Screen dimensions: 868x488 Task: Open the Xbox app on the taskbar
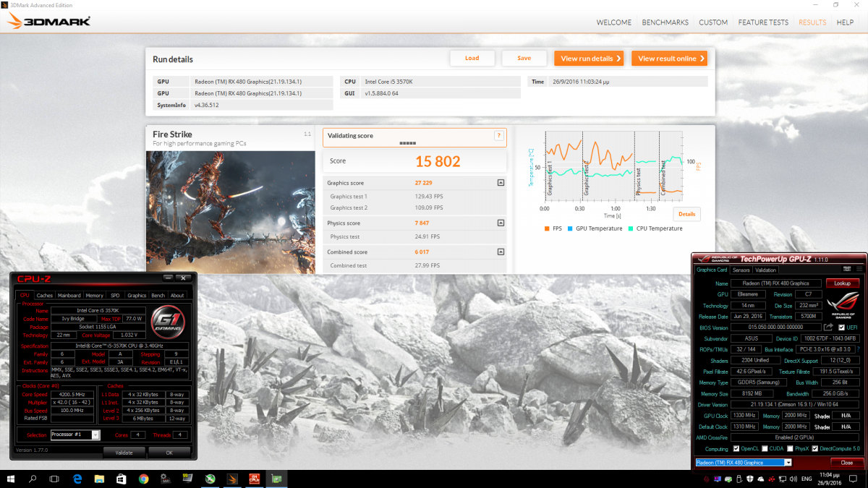click(210, 479)
